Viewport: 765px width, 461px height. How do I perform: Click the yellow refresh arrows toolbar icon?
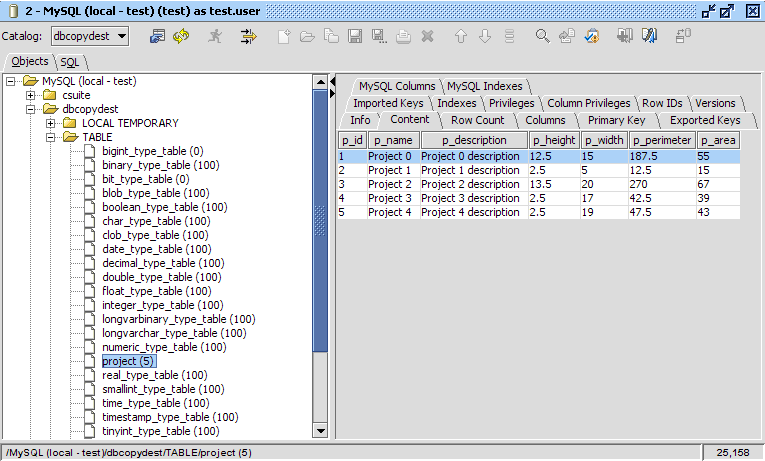click(181, 36)
